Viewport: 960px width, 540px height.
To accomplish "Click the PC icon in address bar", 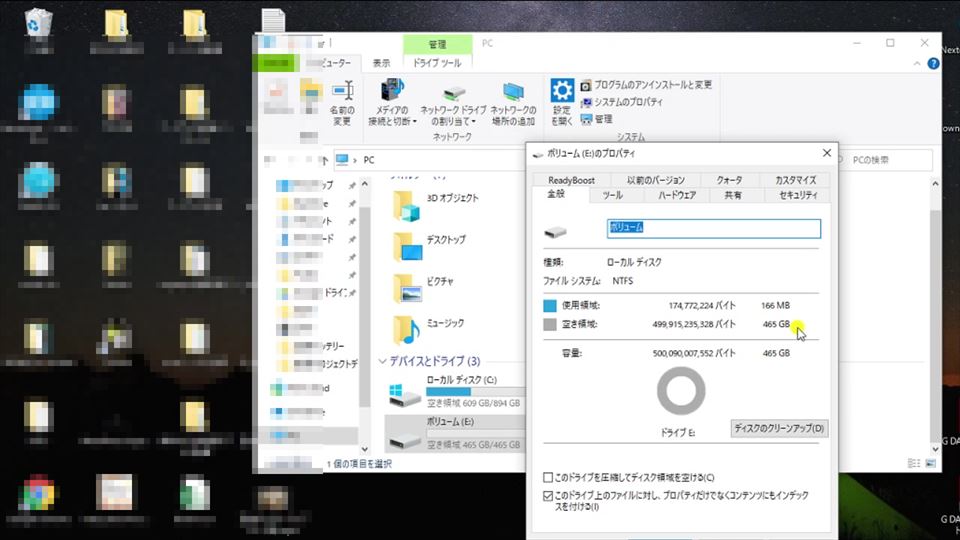I will click(342, 160).
